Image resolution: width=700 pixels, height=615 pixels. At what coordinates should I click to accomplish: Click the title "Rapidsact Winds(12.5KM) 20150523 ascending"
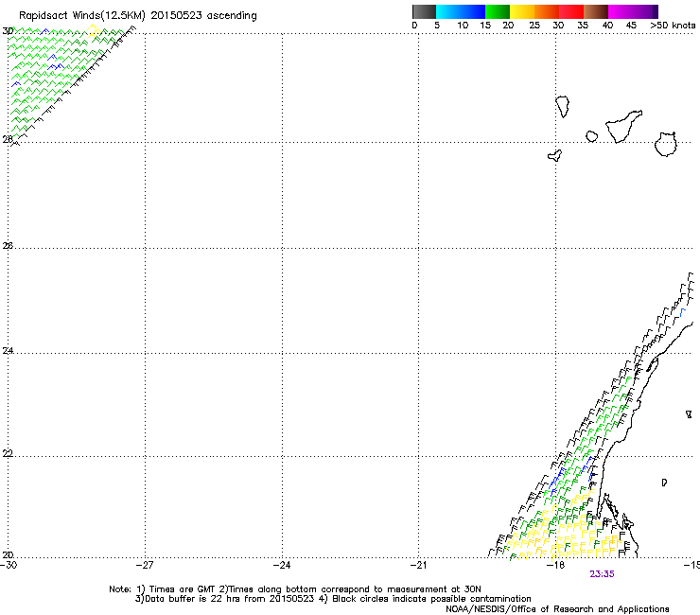click(138, 16)
